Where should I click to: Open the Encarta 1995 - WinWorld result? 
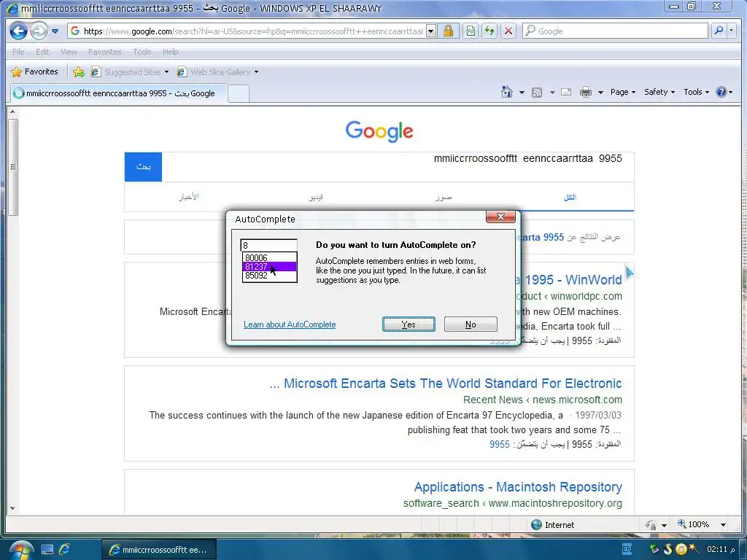coord(571,279)
